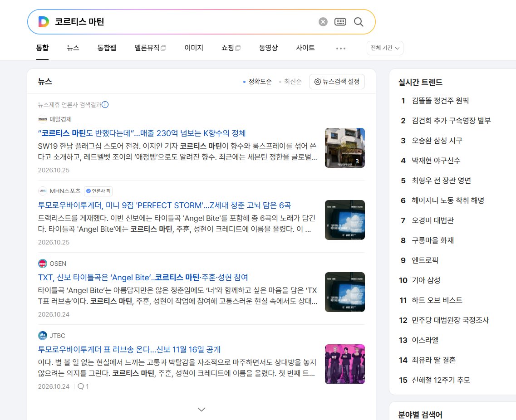Click trend 민주당 대법원장 국정조사

pos(450,320)
